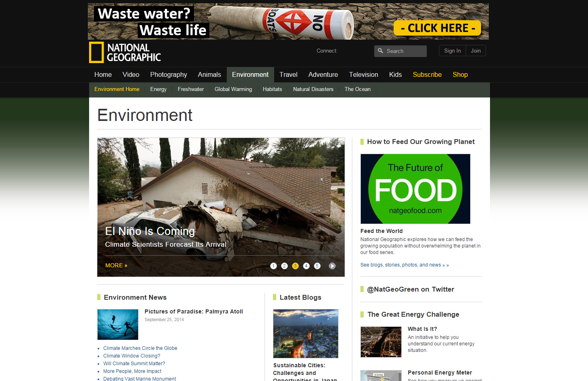Click the Latest Blogs heading
Image resolution: width=588 pixels, height=381 pixels.
300,297
